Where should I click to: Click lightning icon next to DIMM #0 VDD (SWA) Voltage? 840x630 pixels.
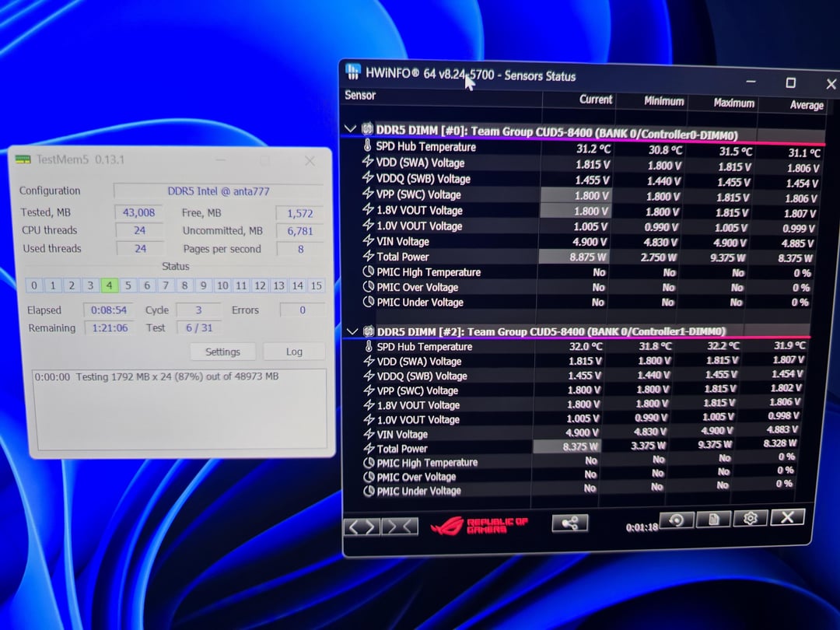coord(368,161)
